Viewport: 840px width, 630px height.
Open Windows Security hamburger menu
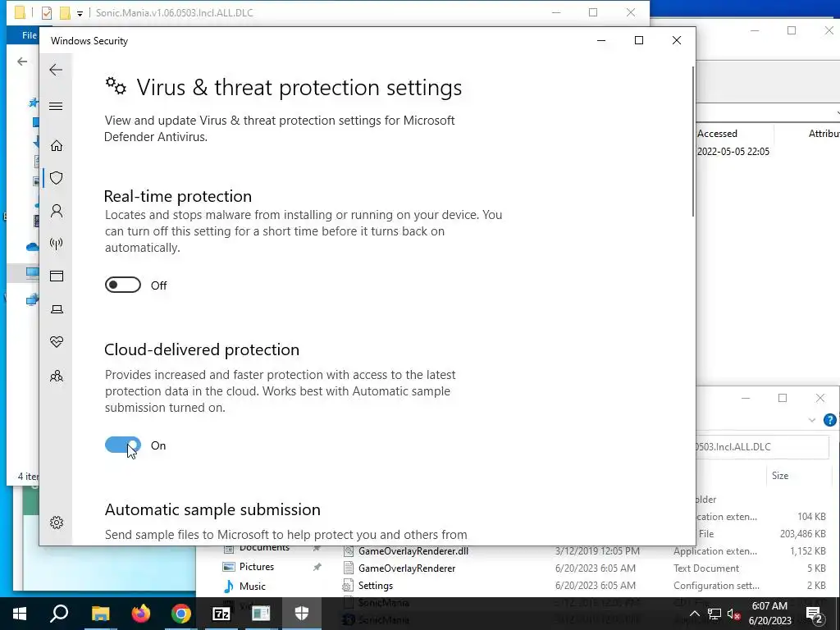(56, 106)
